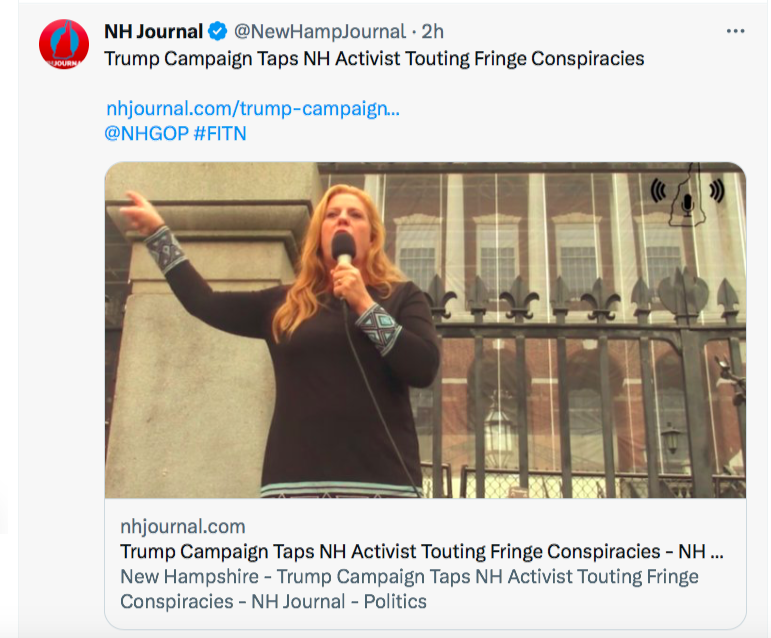Click the 2h post timestamp
The image size is (771, 638).
[x=433, y=32]
